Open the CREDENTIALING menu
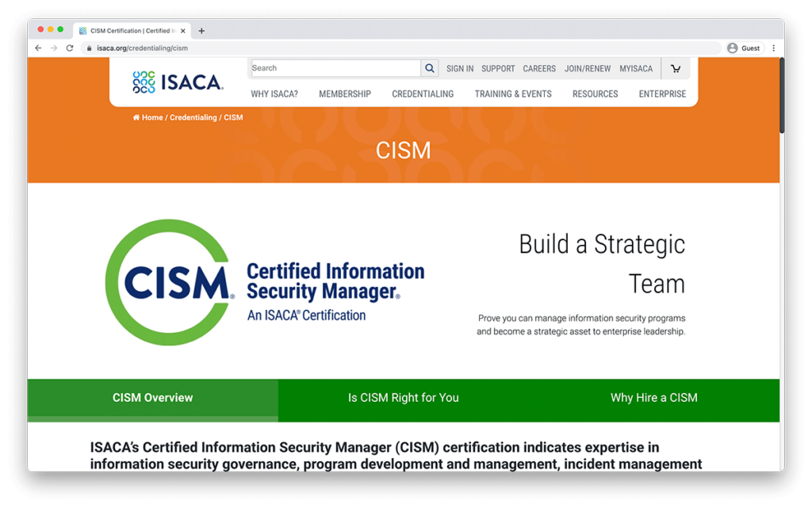This screenshot has height=508, width=812. 423,94
